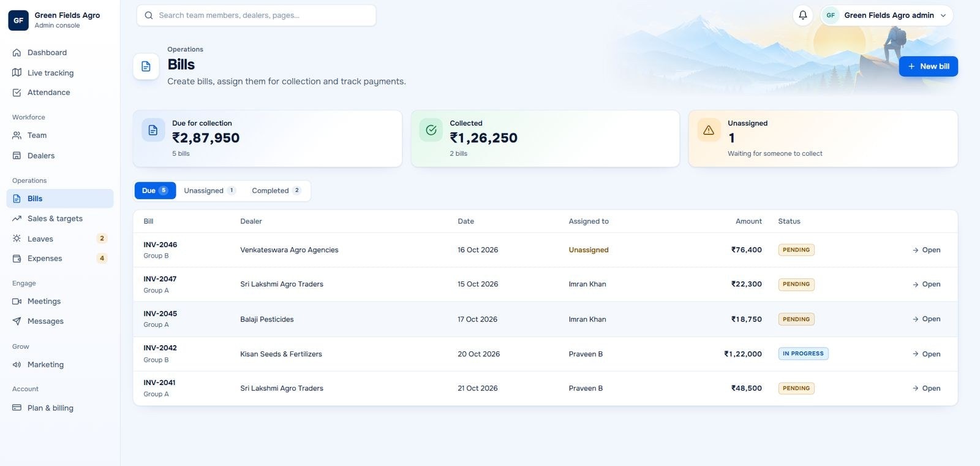Click the Bills page header document icon
980x466 pixels.
click(146, 66)
